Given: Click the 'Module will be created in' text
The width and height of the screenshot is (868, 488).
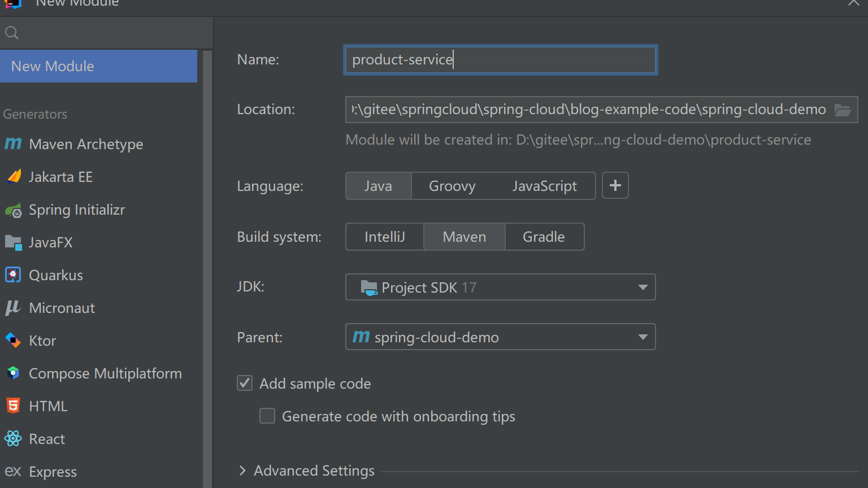Looking at the screenshot, I should pyautogui.click(x=578, y=140).
